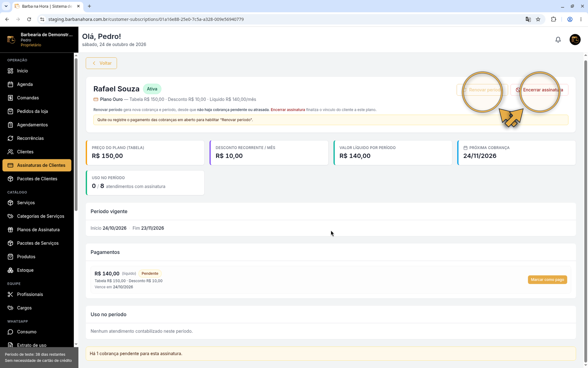Open Planos de Assinatura gift icon
588x368 pixels.
[10, 230]
